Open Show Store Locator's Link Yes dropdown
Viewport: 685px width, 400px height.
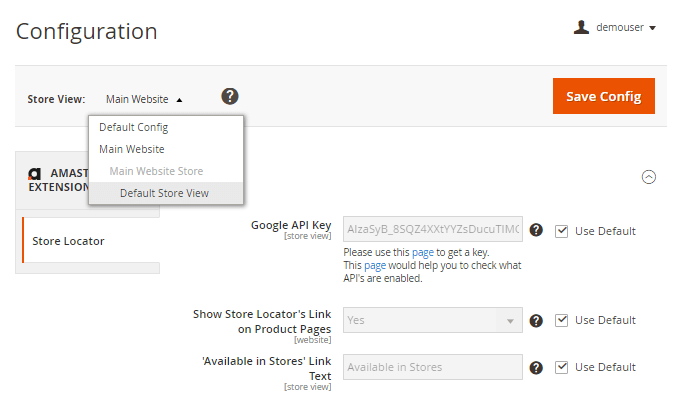[x=432, y=320]
